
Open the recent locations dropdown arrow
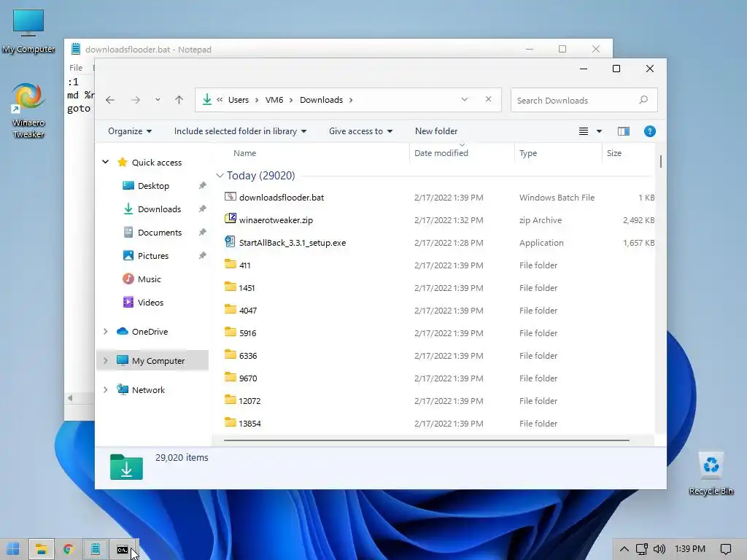tap(158, 100)
